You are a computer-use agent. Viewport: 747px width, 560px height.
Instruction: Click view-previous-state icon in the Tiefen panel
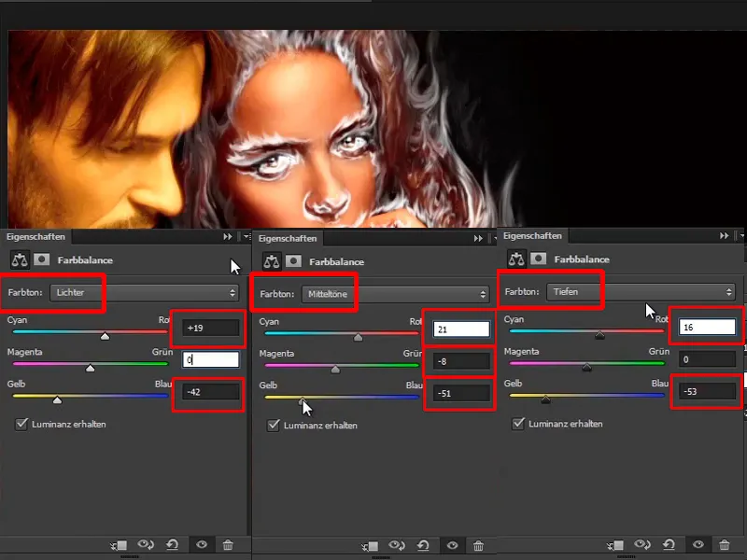tap(642, 544)
